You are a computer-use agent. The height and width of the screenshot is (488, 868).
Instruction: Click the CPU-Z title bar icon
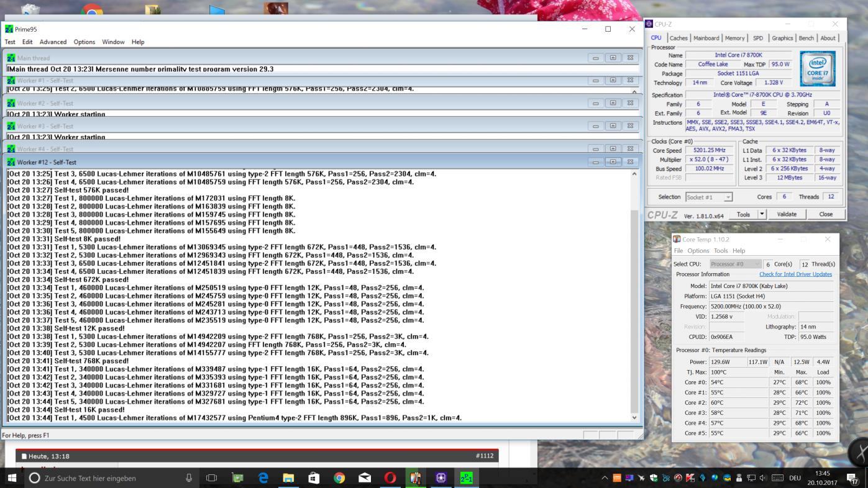tap(649, 24)
